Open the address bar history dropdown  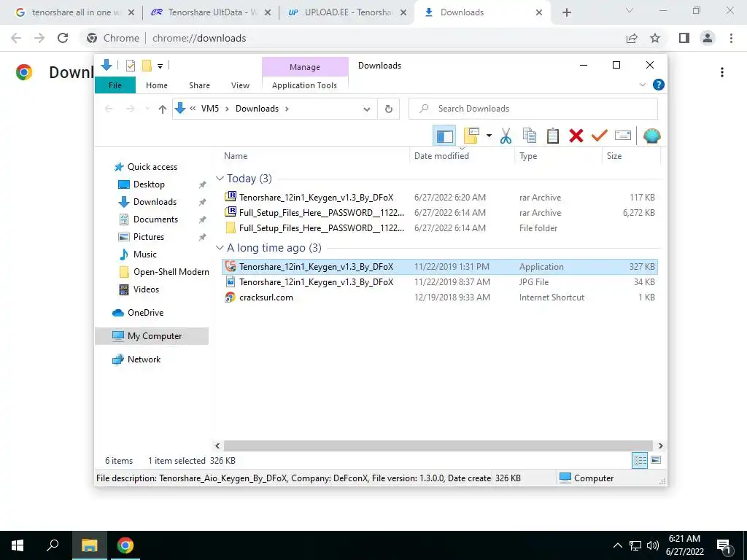[367, 109]
